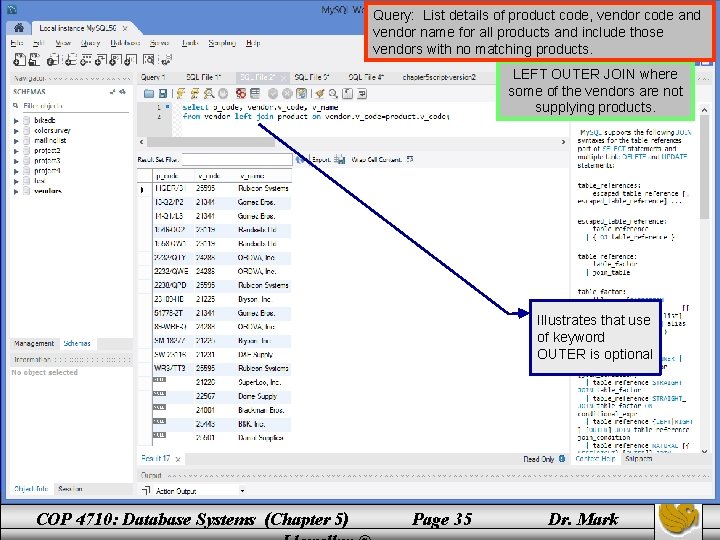Run explain plan for current statement

coord(209,94)
